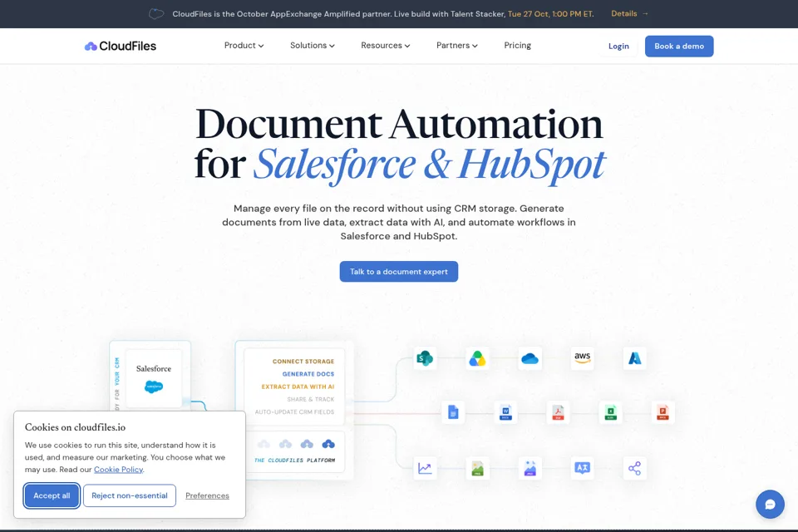The image size is (798, 532).
Task: Click THE CLOUDFILES PLATFORM caption
Action: 294,461
